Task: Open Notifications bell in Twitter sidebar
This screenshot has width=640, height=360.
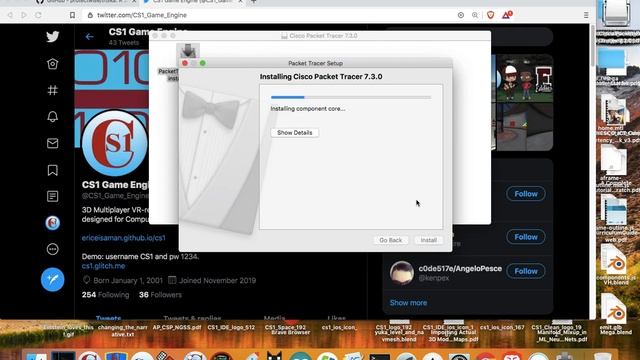Action: [x=52, y=117]
